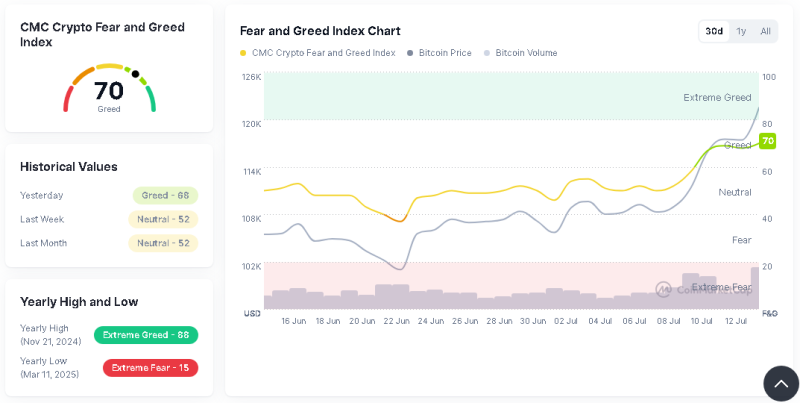800x403 pixels.
Task: Click the Yearly High (Nov 21, 2024) label
Action: (x=51, y=335)
